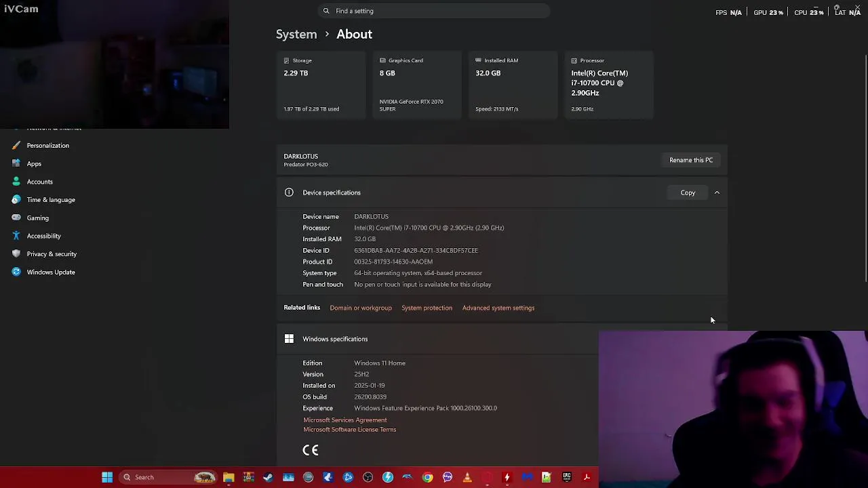Viewport: 868px width, 488px height.
Task: Click the magnifier icon in Find a setting
Action: [x=326, y=11]
